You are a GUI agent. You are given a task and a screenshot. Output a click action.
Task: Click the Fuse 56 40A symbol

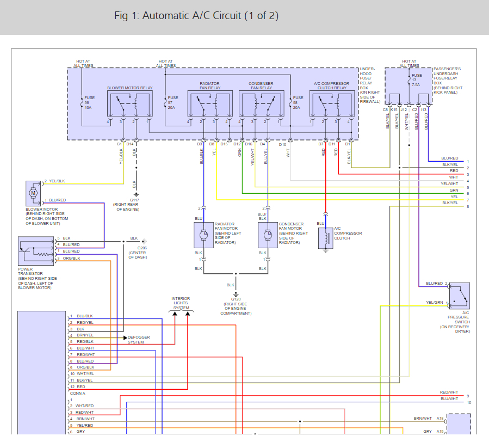pyautogui.click(x=82, y=101)
